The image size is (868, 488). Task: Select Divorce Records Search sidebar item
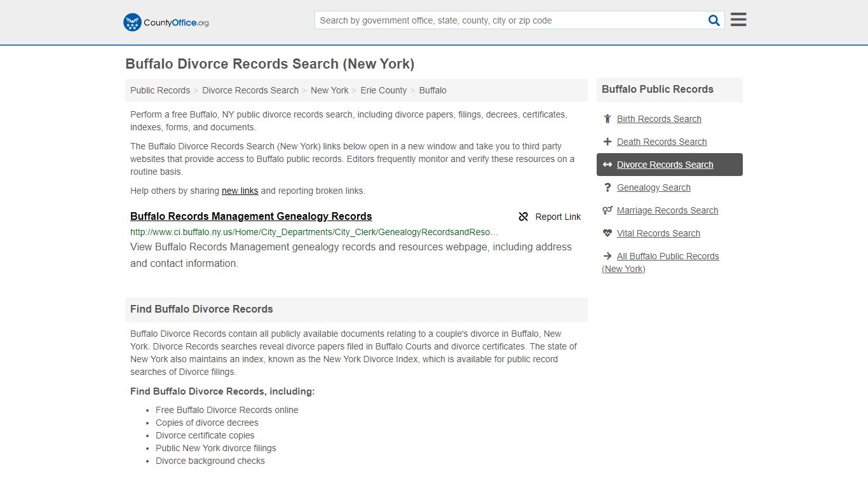pos(670,165)
